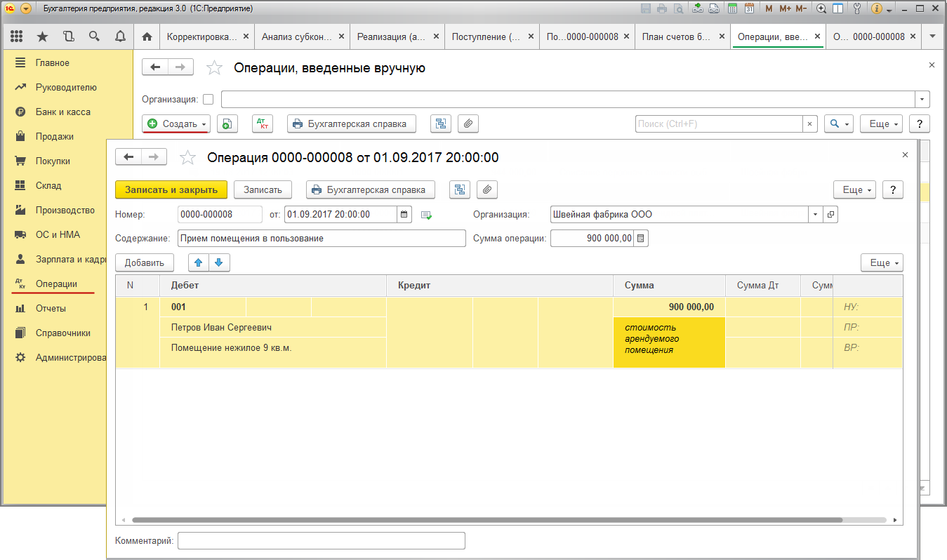This screenshot has width=947, height=560.
Task: Open the sections grid menu icon
Action: point(17,36)
